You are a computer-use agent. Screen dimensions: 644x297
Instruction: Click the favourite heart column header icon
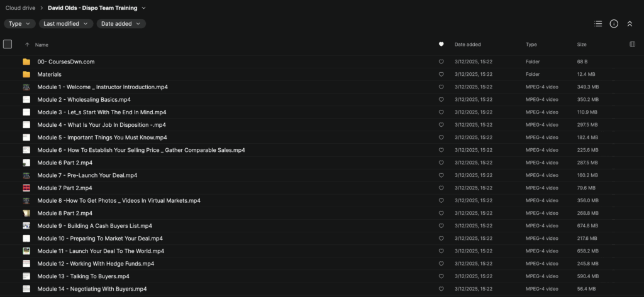pos(441,45)
